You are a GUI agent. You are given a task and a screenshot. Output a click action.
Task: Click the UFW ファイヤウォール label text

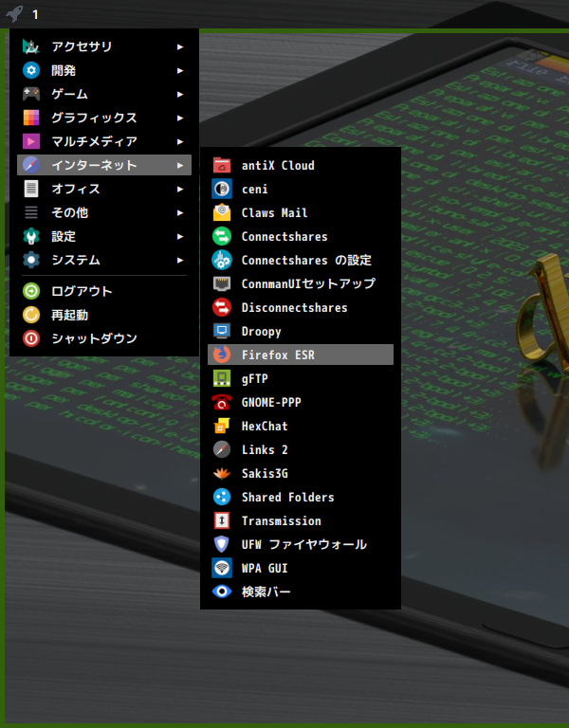click(x=303, y=544)
